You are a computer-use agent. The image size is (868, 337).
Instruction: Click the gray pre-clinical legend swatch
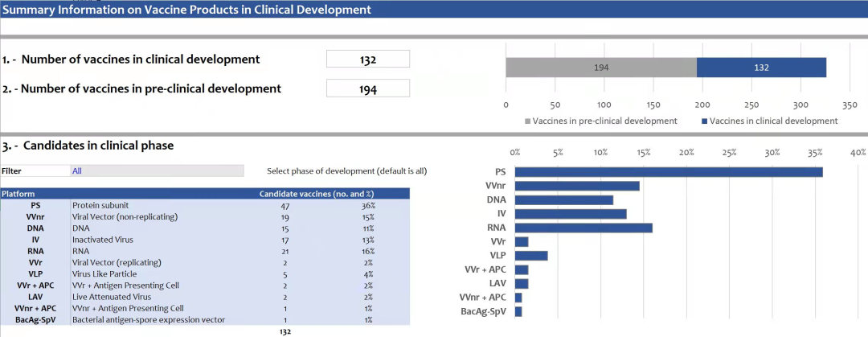528,121
